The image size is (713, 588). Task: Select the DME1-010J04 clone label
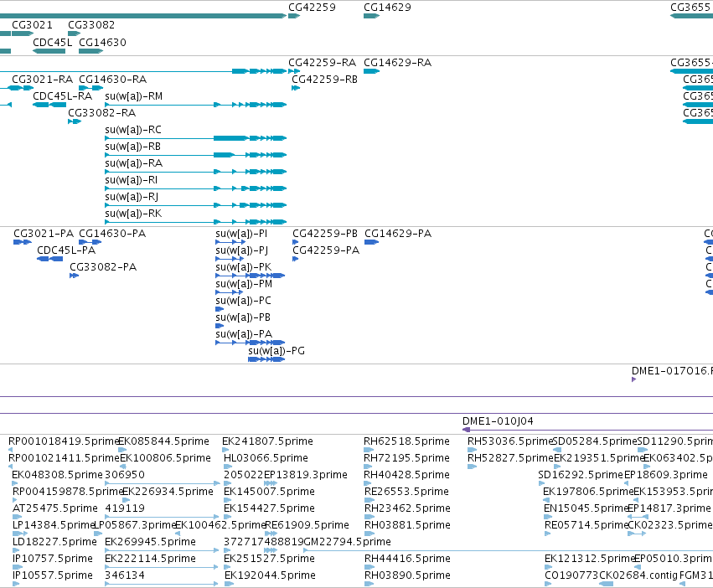(498, 420)
